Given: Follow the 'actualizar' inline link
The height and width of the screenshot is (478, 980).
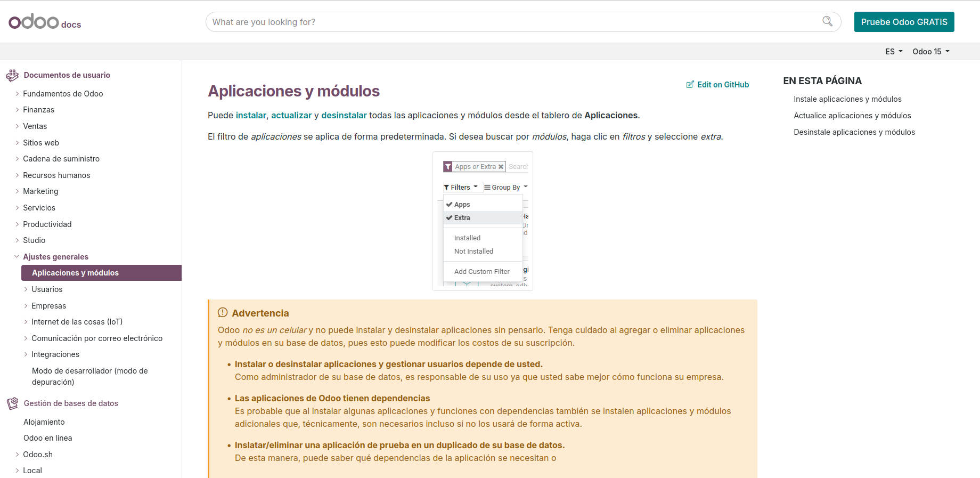Looking at the screenshot, I should pos(291,115).
